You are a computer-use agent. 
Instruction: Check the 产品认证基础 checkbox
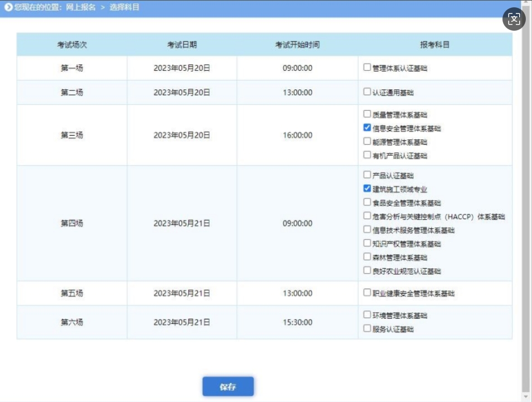point(367,175)
